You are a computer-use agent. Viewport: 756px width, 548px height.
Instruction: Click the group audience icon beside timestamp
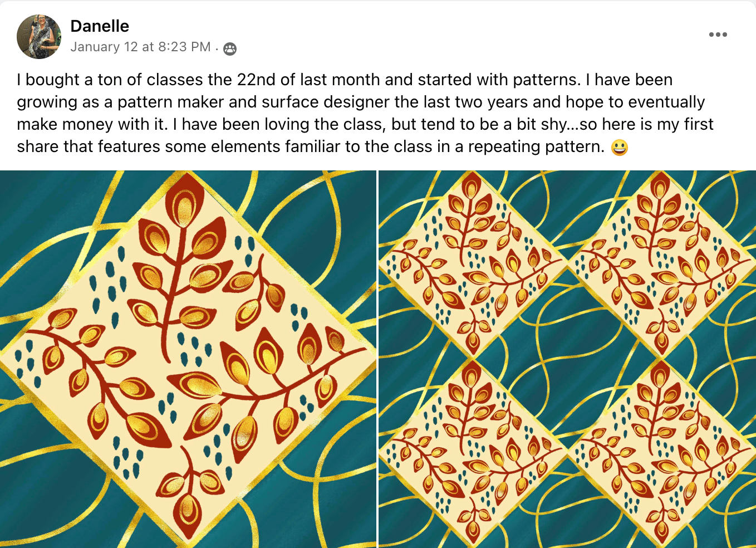pos(229,49)
